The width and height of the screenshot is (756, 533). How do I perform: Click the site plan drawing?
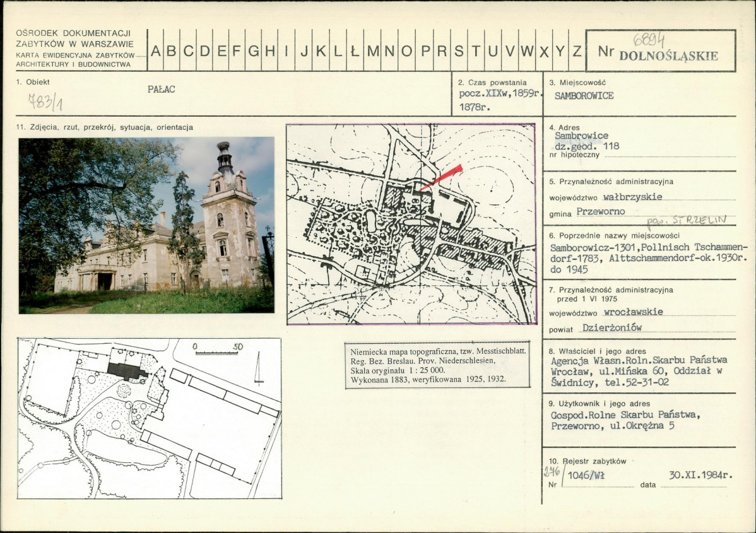point(150,418)
